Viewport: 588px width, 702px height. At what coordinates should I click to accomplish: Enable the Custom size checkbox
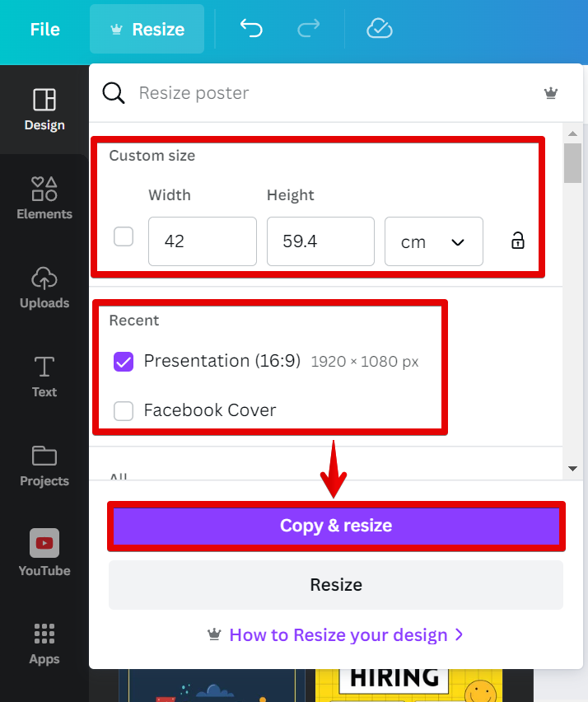tap(124, 237)
